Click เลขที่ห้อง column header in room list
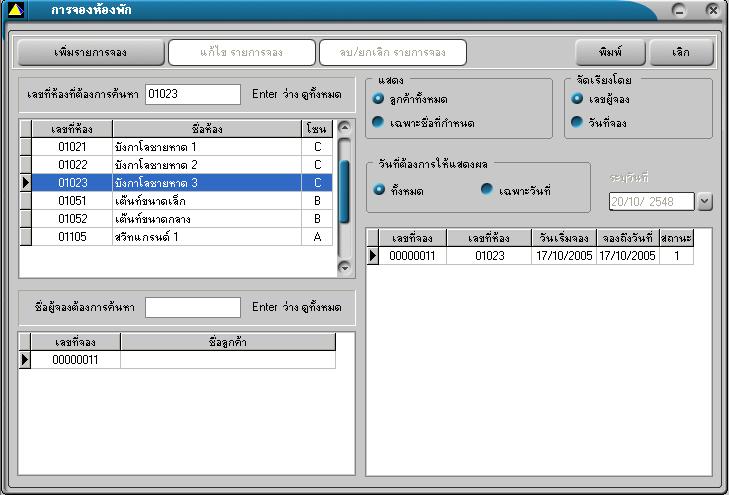Viewport: 729px width, 495px height. click(x=71, y=128)
